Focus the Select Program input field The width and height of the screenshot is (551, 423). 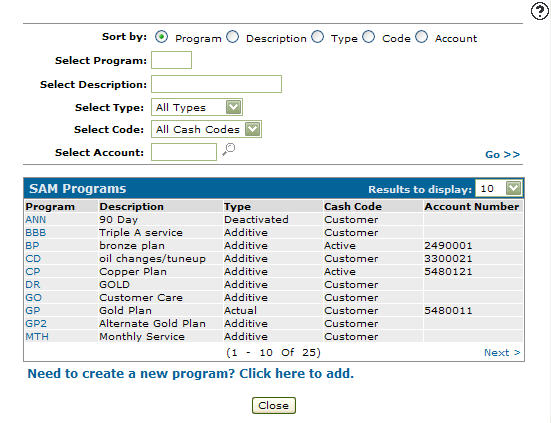tap(171, 60)
